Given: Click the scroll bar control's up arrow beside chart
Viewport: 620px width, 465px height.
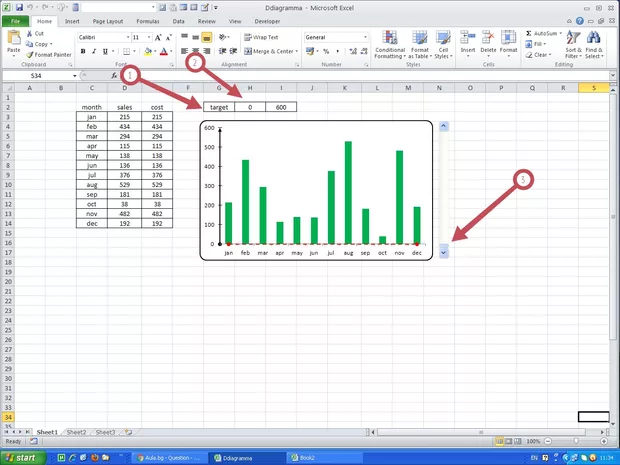Looking at the screenshot, I should point(444,126).
